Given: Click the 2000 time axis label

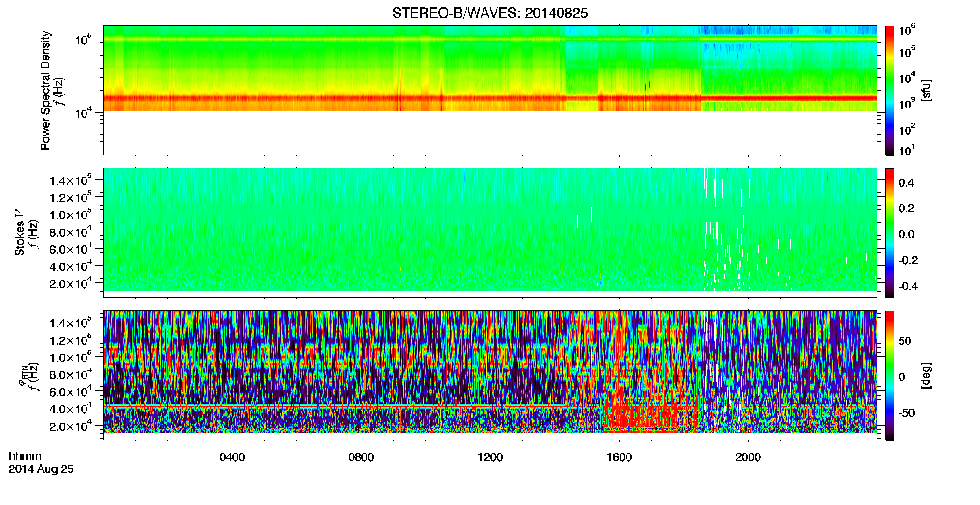Looking at the screenshot, I should tap(748, 457).
